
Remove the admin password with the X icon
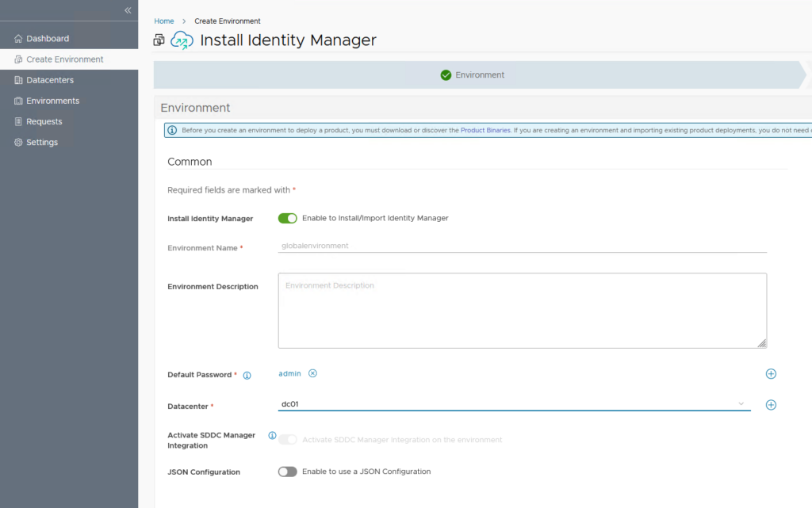312,373
